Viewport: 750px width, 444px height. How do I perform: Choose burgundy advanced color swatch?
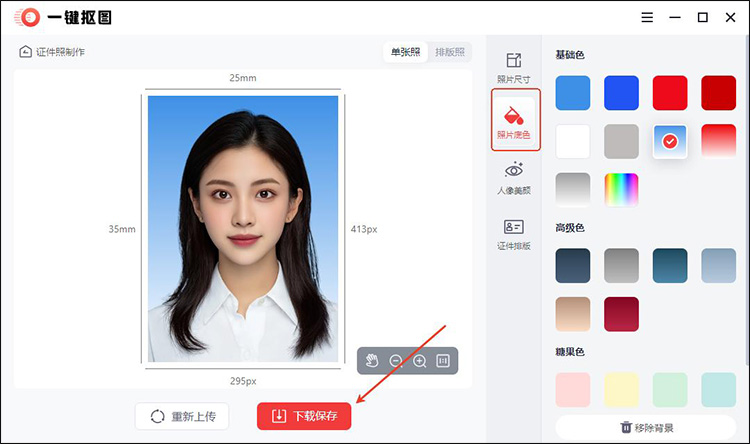pos(621,314)
